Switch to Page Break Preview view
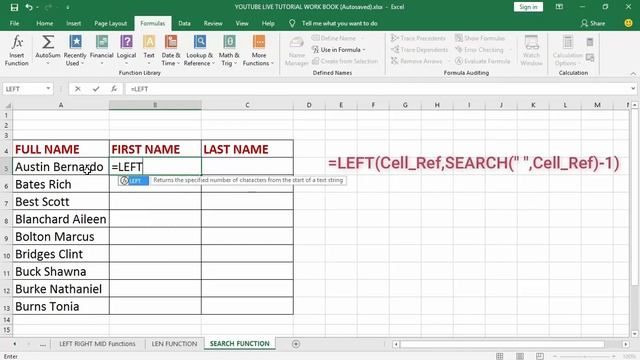 540,356
